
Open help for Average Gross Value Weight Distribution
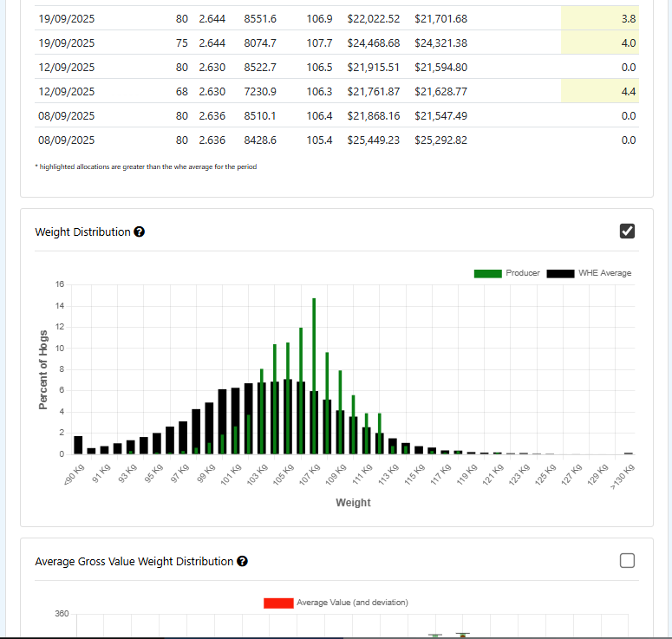[x=243, y=562]
